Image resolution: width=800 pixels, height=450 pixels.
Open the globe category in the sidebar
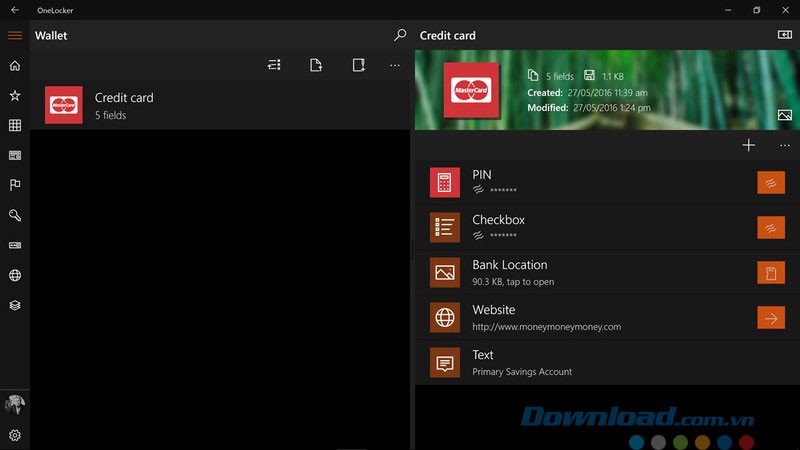tap(14, 275)
